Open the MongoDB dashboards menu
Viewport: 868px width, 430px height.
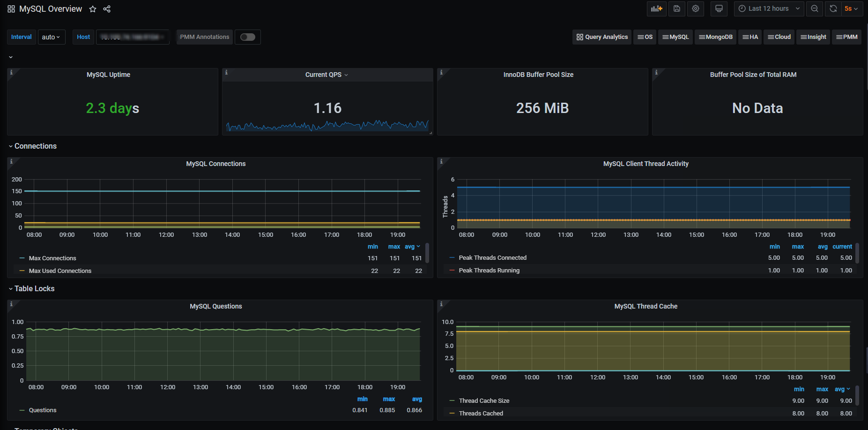(716, 37)
